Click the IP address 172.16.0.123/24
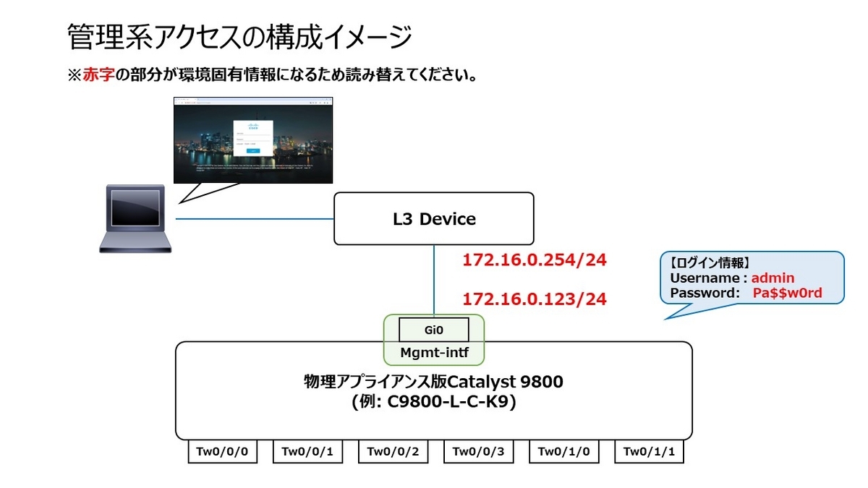Screen dimensions: 868x488 [535, 298]
